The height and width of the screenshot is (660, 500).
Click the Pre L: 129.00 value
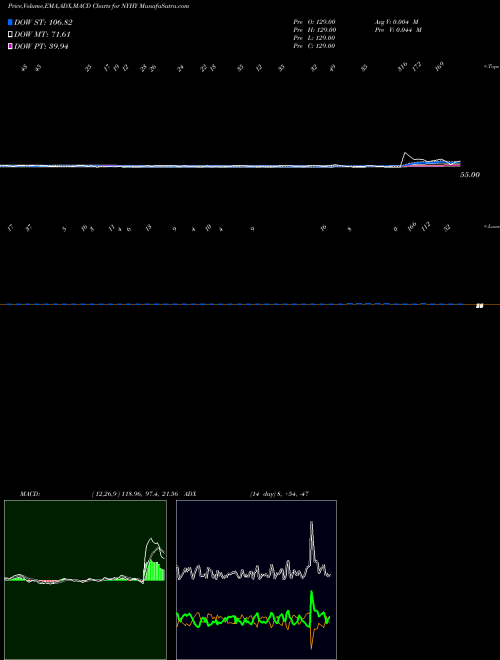314,38
